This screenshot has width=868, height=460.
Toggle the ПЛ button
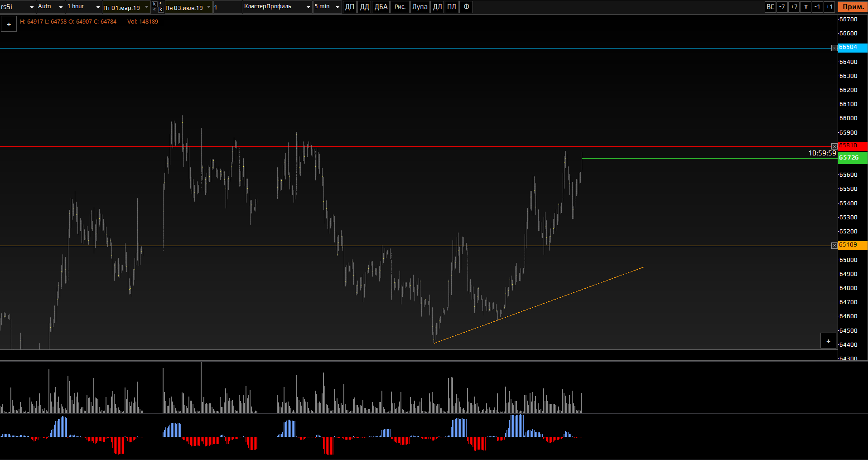point(452,7)
